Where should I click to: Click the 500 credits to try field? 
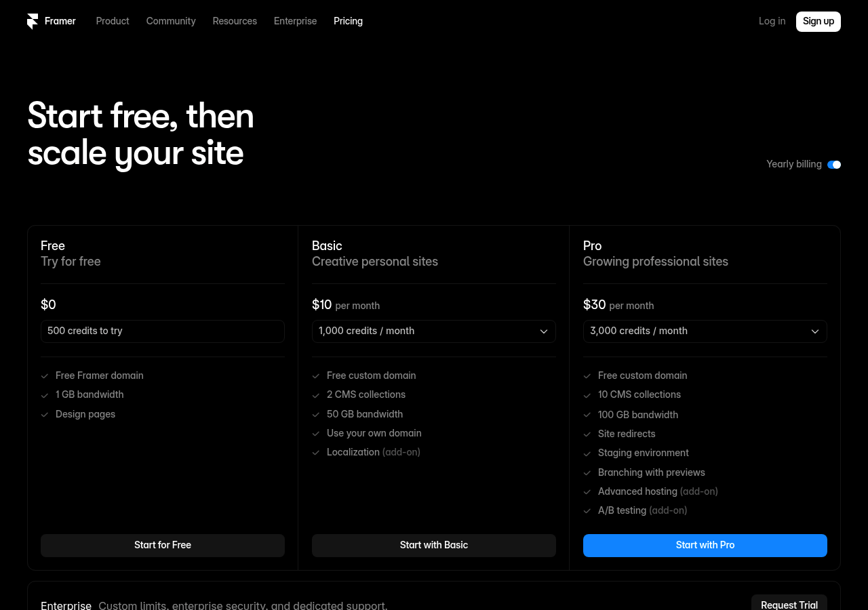click(163, 331)
